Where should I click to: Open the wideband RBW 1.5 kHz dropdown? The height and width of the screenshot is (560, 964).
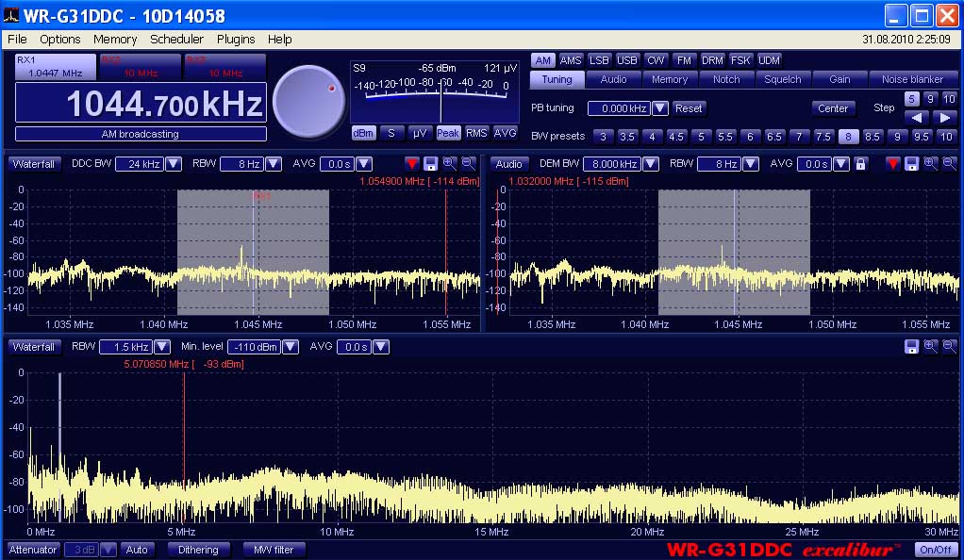coord(162,347)
